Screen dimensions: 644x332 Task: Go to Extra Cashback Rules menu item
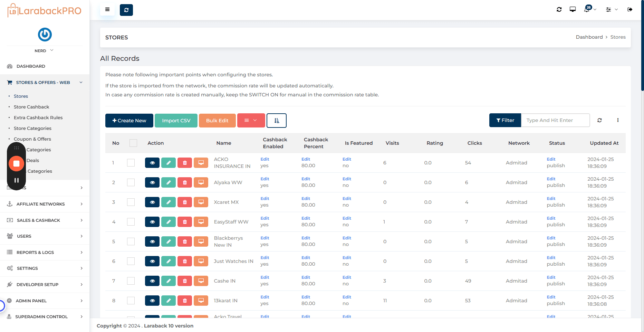tap(38, 117)
